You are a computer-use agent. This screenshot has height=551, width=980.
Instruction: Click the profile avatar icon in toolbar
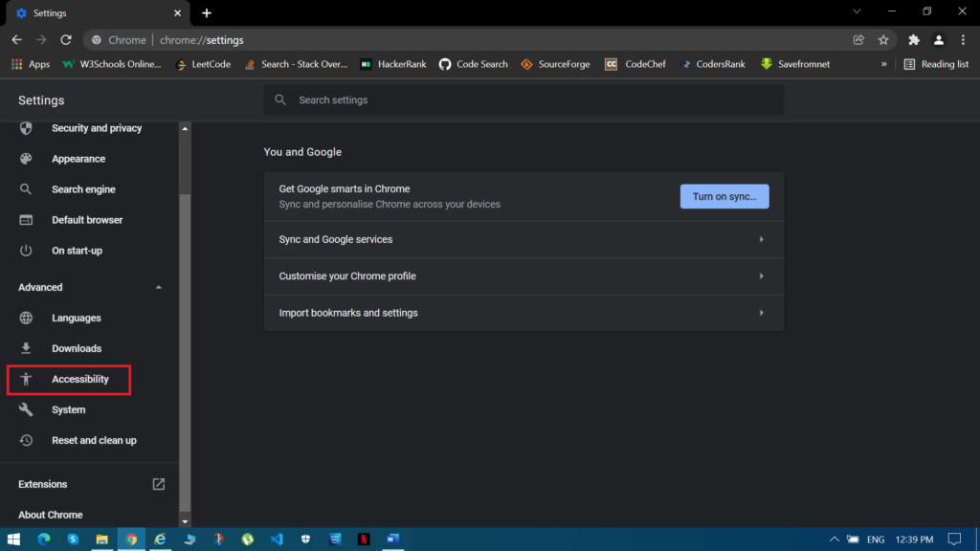[939, 40]
